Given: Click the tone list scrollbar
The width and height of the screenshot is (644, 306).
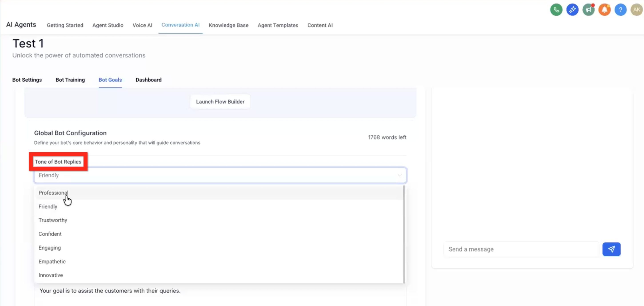Looking at the screenshot, I should (x=404, y=234).
